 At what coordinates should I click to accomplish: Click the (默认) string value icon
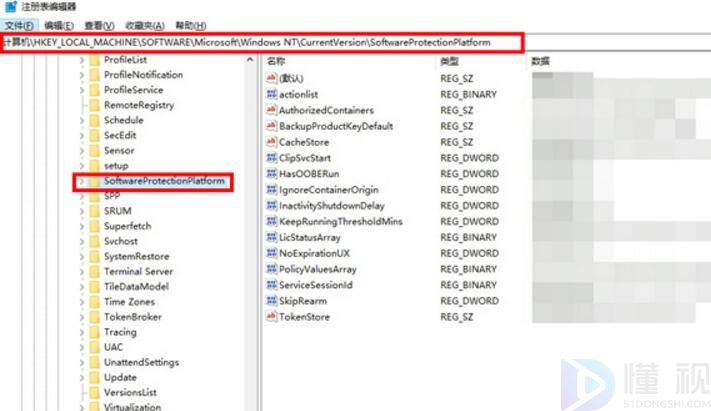pyautogui.click(x=271, y=78)
